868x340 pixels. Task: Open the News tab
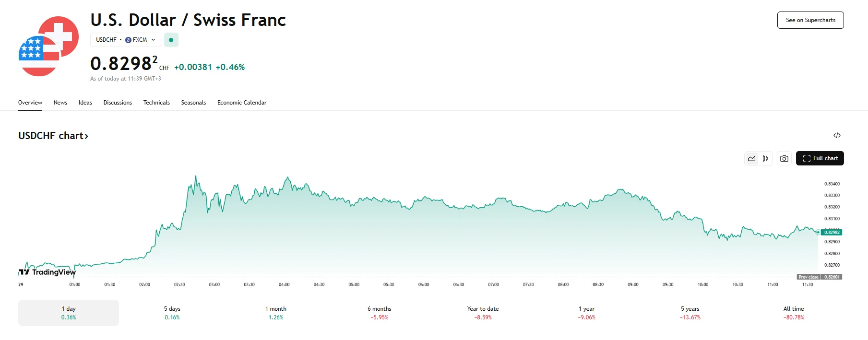(60, 103)
